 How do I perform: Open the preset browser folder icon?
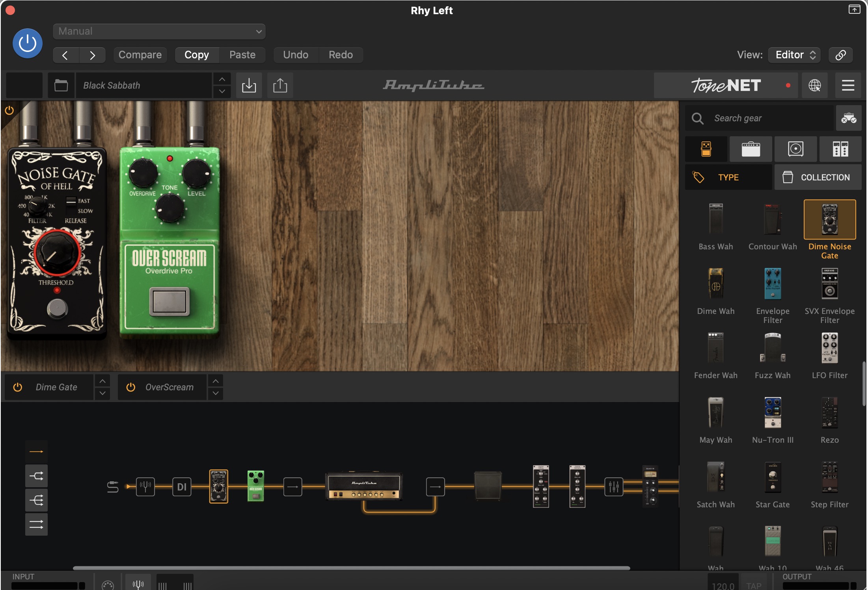pos(61,85)
